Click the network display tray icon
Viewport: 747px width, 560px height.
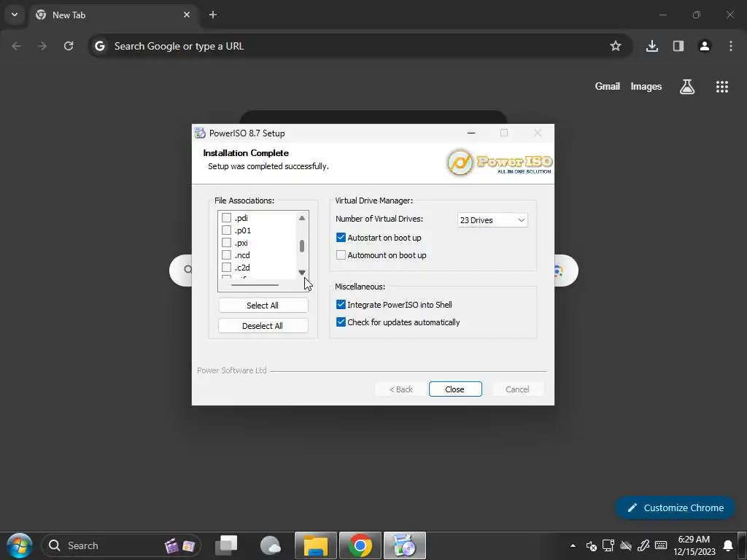coord(608,545)
